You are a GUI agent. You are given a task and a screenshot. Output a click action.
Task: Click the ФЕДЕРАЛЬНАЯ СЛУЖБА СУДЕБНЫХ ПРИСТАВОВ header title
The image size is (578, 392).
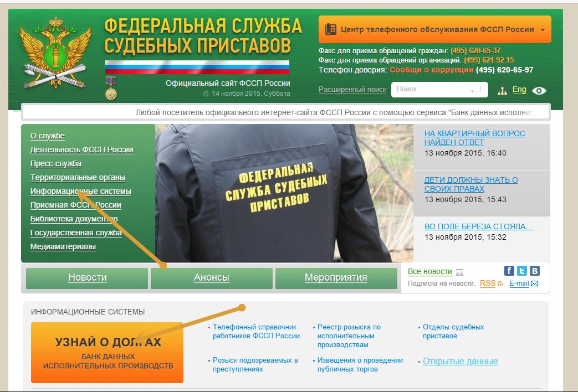click(x=203, y=35)
